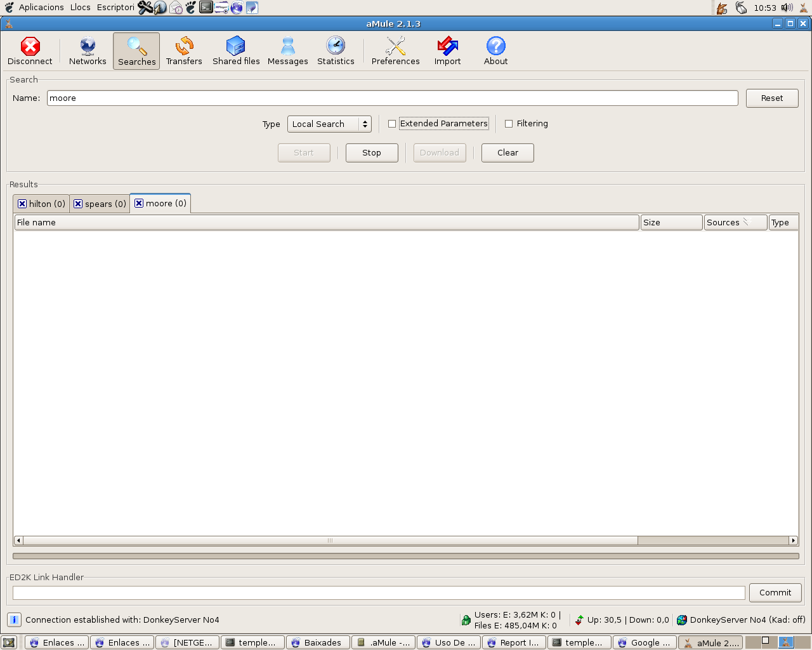The image size is (812, 650).
Task: Click the Clear button
Action: (507, 153)
